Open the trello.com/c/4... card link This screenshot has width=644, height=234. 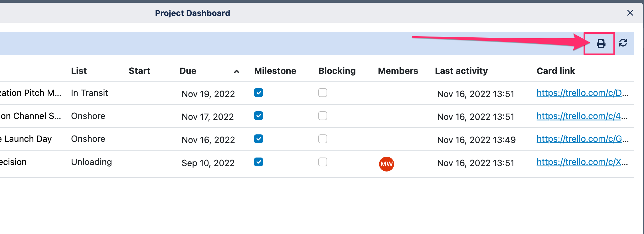click(582, 116)
